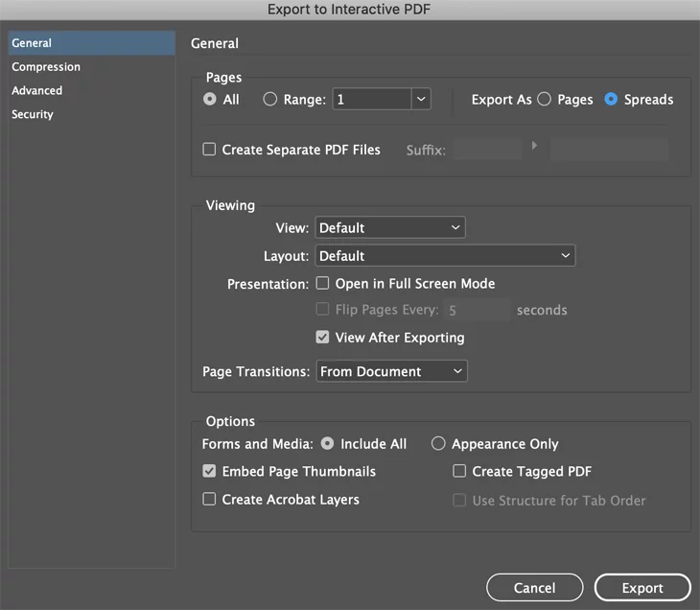
Task: Choose Export As Pages radio button
Action: tap(544, 99)
